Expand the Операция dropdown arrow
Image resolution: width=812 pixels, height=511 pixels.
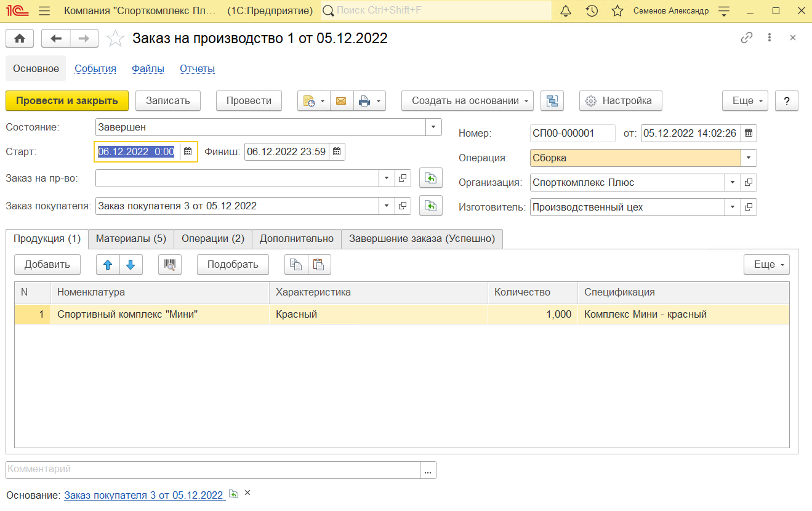tap(749, 158)
